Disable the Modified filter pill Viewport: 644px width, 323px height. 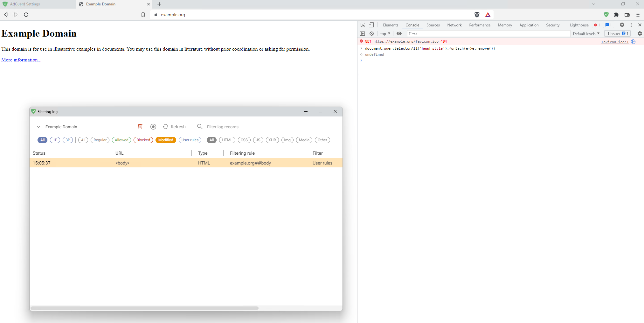pyautogui.click(x=166, y=140)
